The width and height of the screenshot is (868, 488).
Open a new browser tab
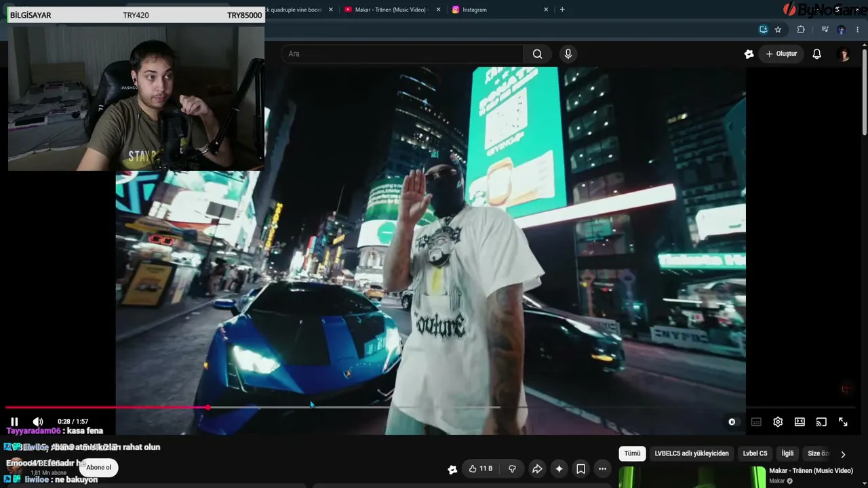pos(562,9)
